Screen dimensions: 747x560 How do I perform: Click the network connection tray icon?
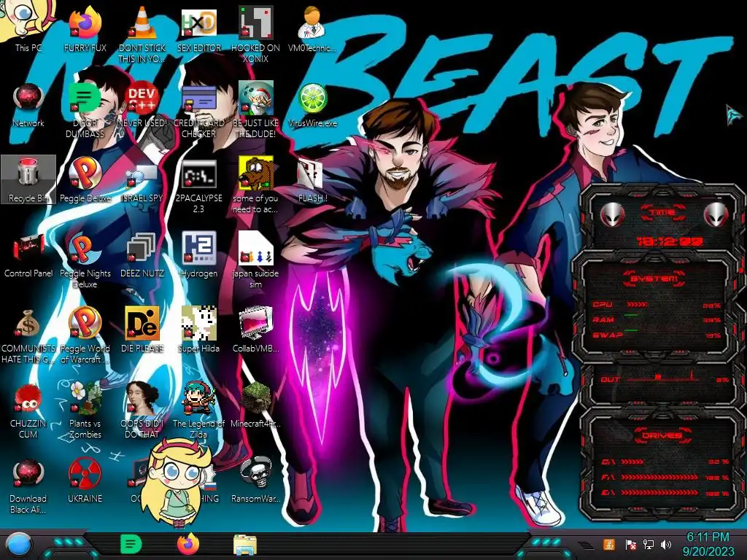click(x=649, y=544)
